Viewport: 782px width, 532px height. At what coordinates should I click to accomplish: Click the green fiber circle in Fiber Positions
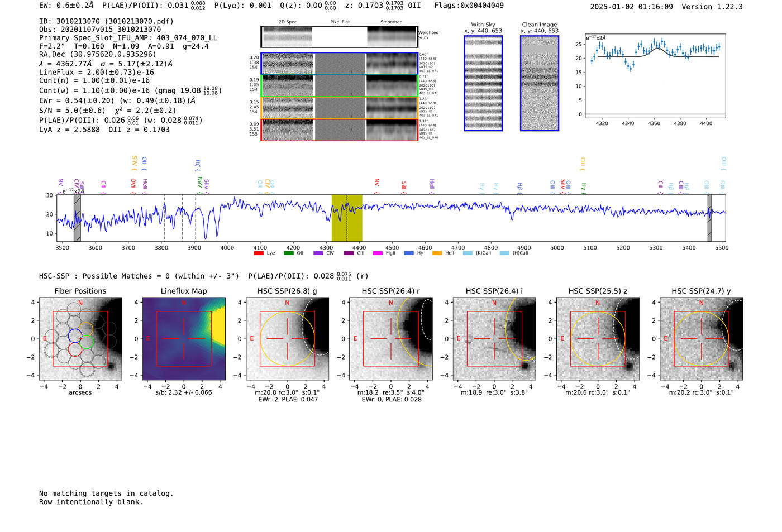(x=86, y=342)
